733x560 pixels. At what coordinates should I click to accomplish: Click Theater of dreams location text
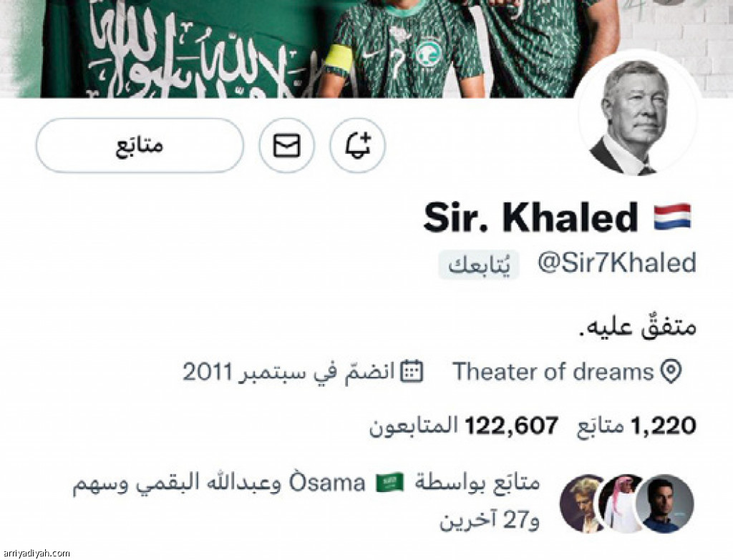point(553,372)
